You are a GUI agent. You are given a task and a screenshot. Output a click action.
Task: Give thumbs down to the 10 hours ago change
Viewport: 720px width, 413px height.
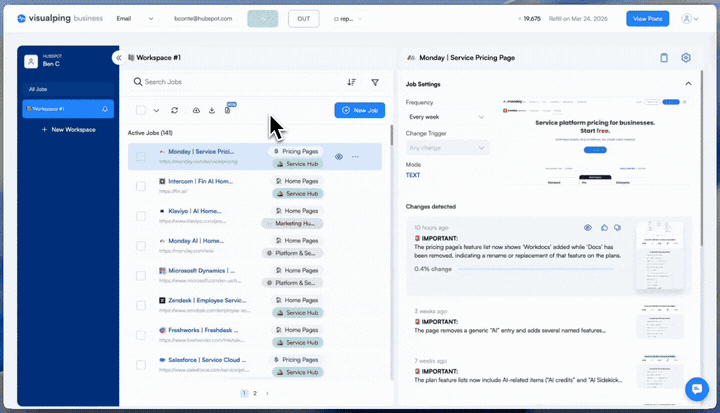(618, 227)
